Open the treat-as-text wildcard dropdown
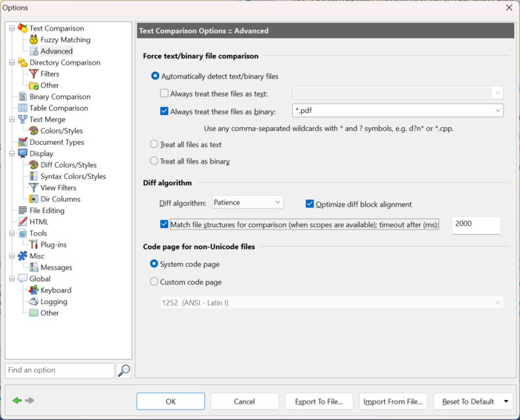The width and height of the screenshot is (520, 420). pyautogui.click(x=498, y=93)
